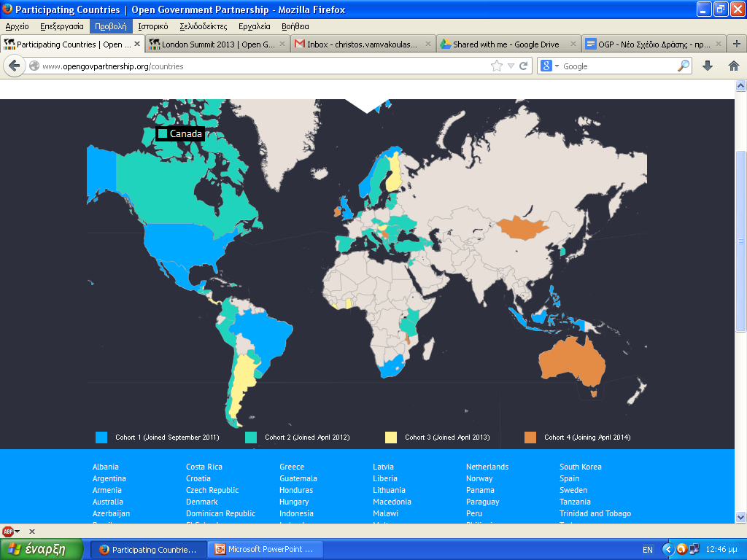
Task: Open the Εργαλεία menu
Action: [255, 26]
